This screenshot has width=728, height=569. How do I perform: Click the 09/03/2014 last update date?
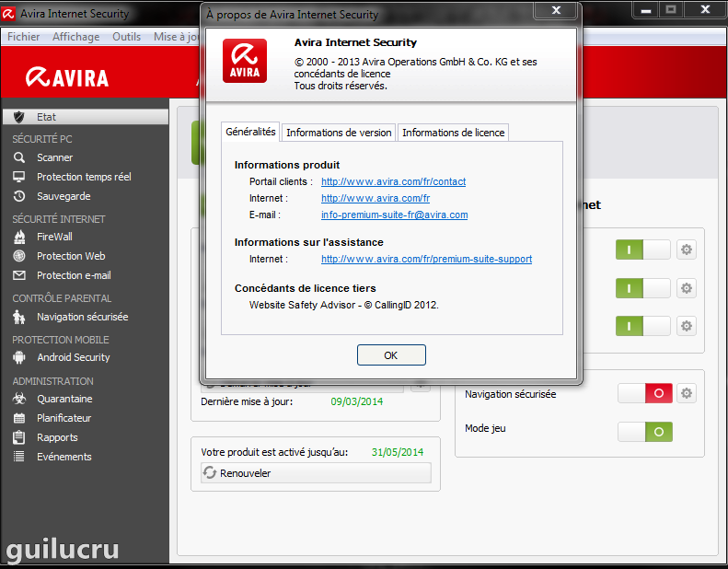coord(356,401)
